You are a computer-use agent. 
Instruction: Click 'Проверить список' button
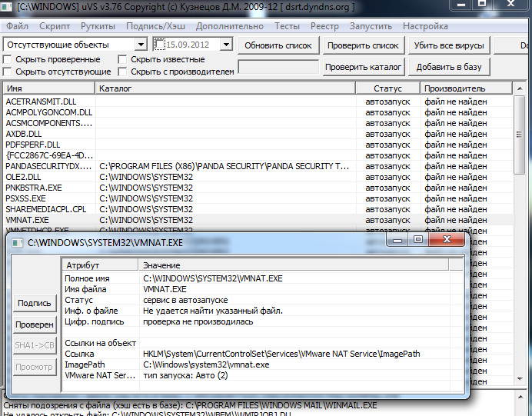(363, 45)
